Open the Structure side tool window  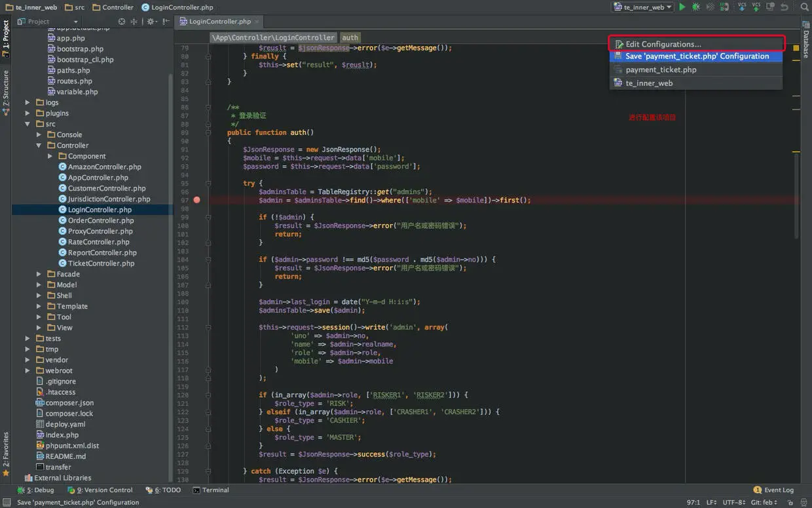click(x=5, y=92)
